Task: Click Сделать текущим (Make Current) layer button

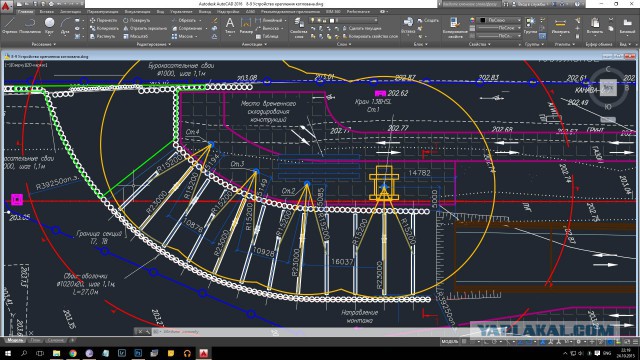Action: click(x=362, y=28)
